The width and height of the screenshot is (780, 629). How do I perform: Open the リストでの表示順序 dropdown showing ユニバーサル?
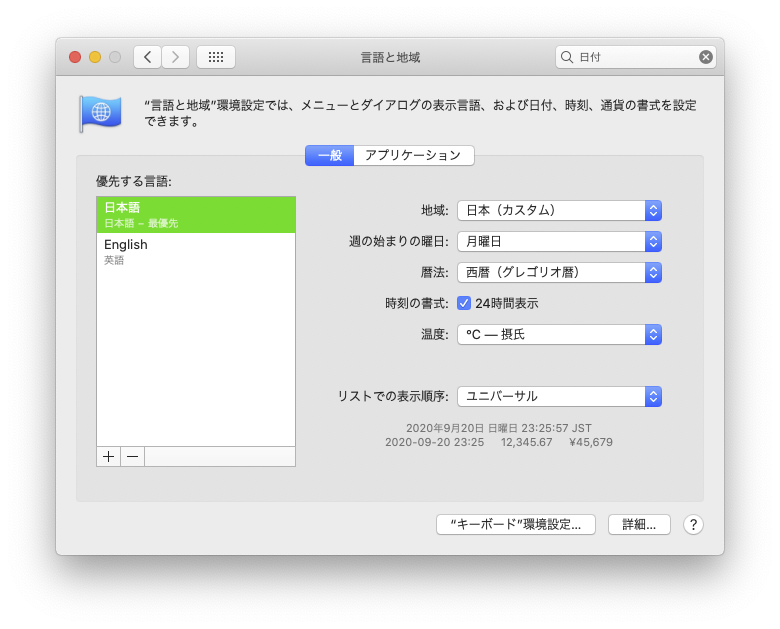click(x=559, y=397)
